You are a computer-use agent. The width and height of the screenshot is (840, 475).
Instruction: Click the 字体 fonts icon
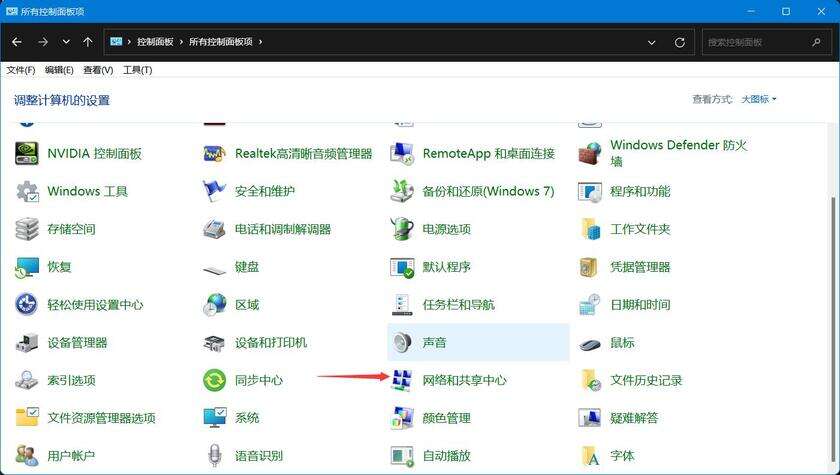tap(590, 456)
